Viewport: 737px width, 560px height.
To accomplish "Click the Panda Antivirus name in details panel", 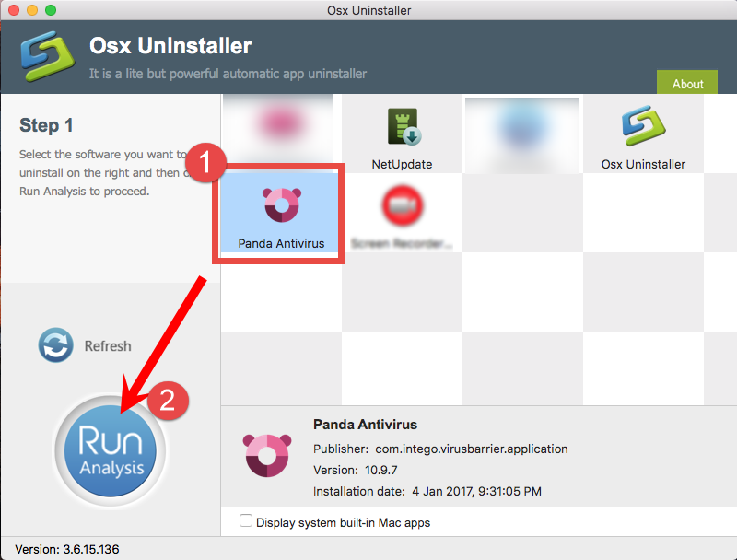I will click(368, 424).
